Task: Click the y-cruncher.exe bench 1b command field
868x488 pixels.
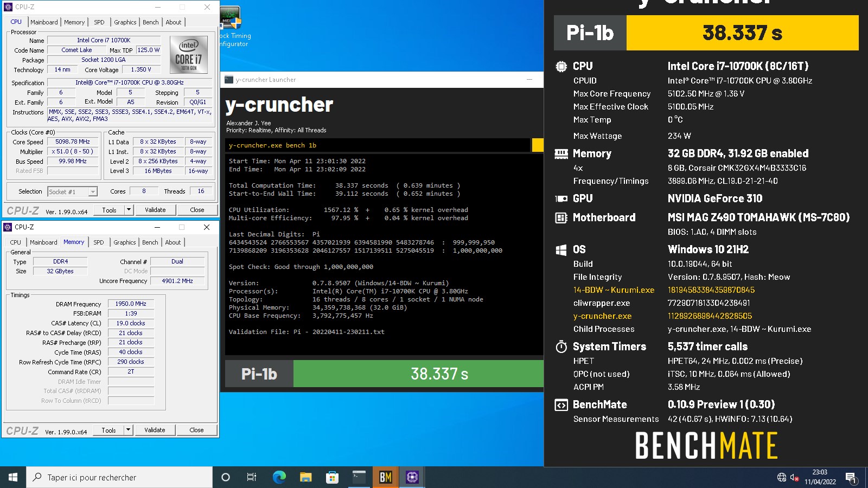Action: [378, 145]
